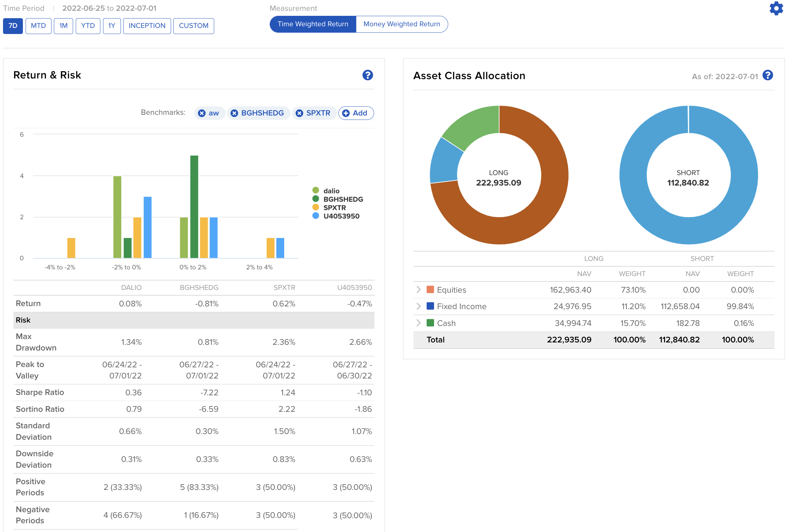The height and width of the screenshot is (532, 794).
Task: Remove the SPXTR benchmark
Action: point(299,113)
